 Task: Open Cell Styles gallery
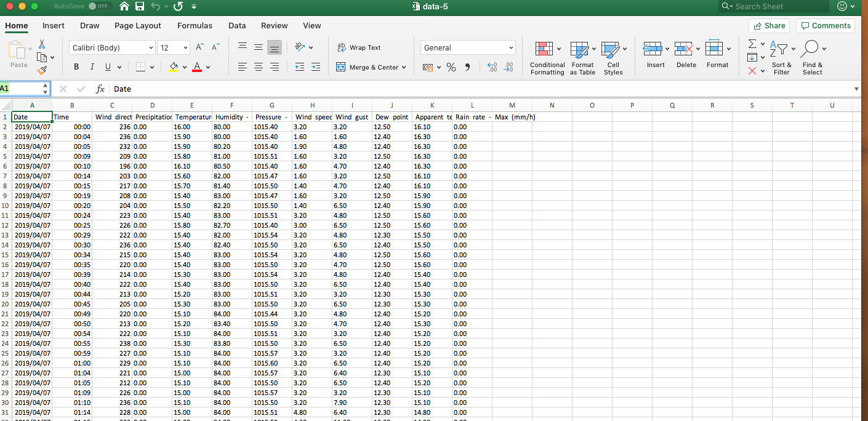click(613, 58)
